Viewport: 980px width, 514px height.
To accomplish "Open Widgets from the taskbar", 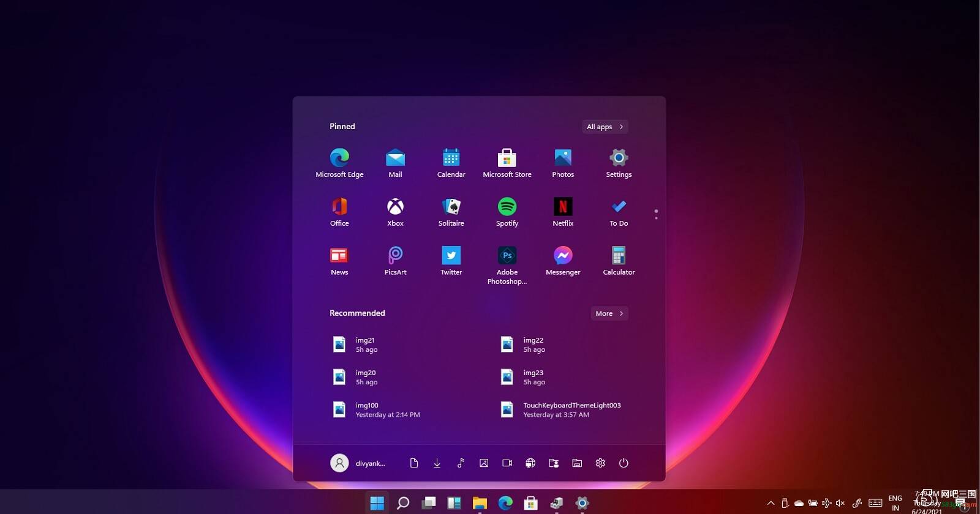I will [454, 503].
